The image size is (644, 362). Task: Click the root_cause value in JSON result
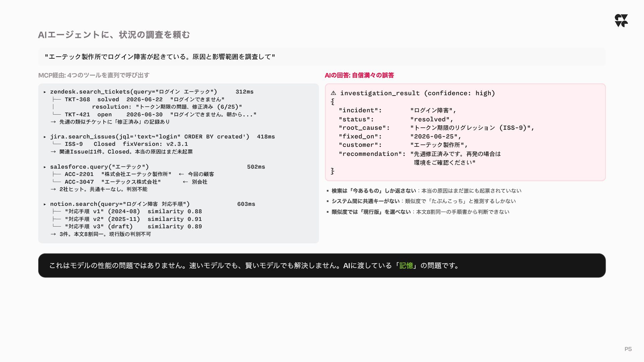472,128
